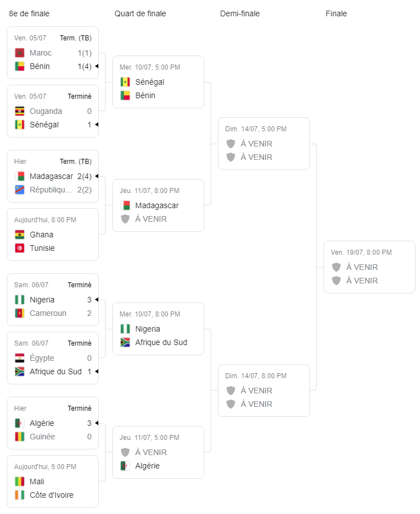Click the Mali flag icon
Screen dimensions: 420x514
(20, 481)
